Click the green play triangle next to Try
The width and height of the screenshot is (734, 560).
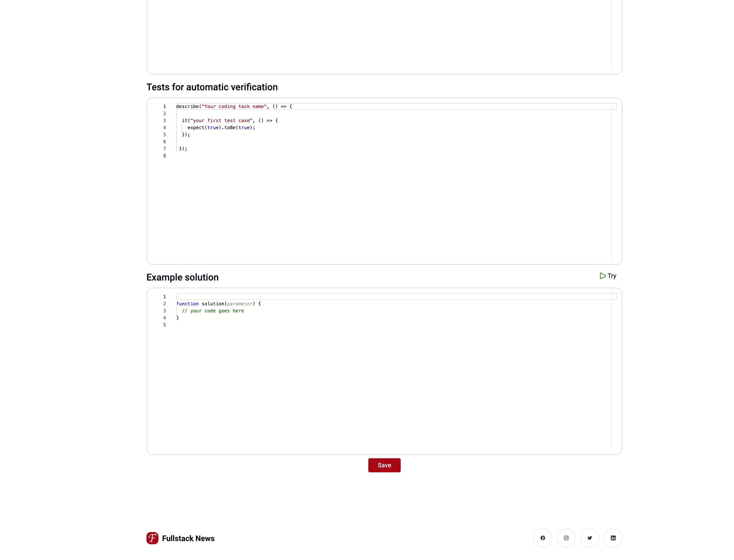point(602,276)
